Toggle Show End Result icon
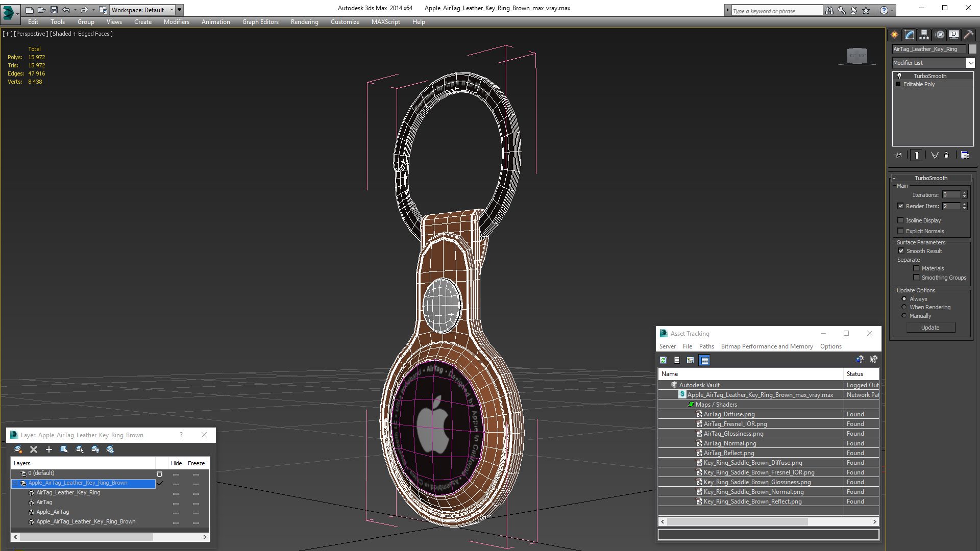The image size is (980, 551). click(917, 155)
